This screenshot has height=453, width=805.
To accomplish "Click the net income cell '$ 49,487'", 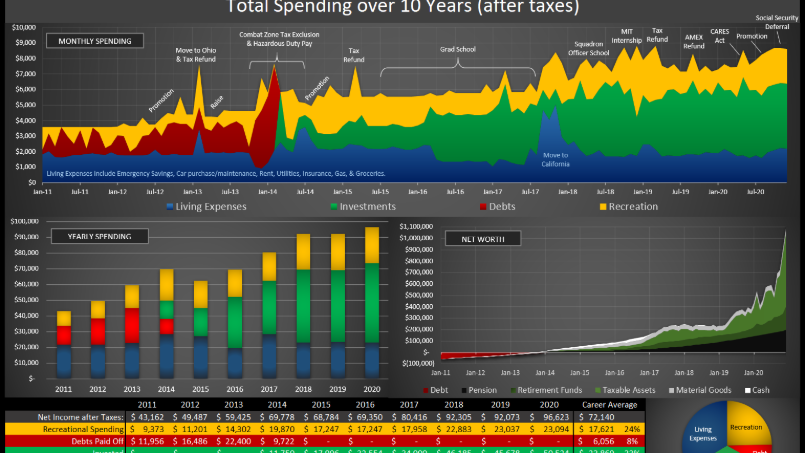I will [190, 417].
